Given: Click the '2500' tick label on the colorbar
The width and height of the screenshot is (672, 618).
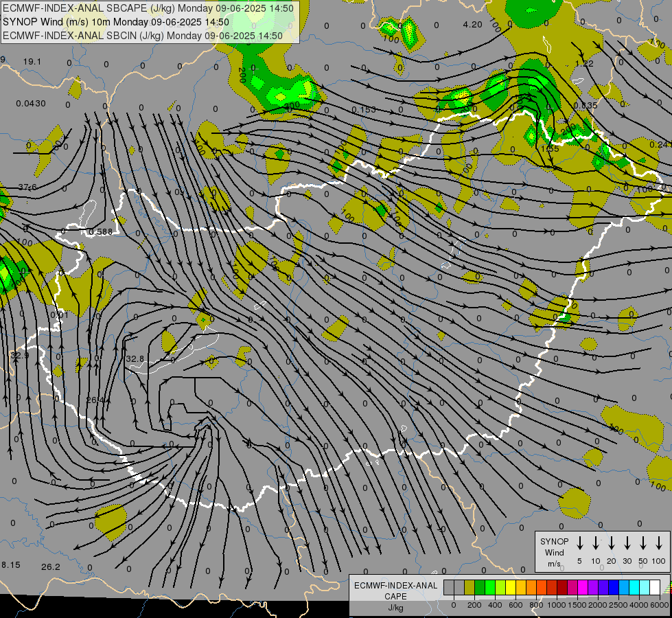Looking at the screenshot, I should point(619,605).
